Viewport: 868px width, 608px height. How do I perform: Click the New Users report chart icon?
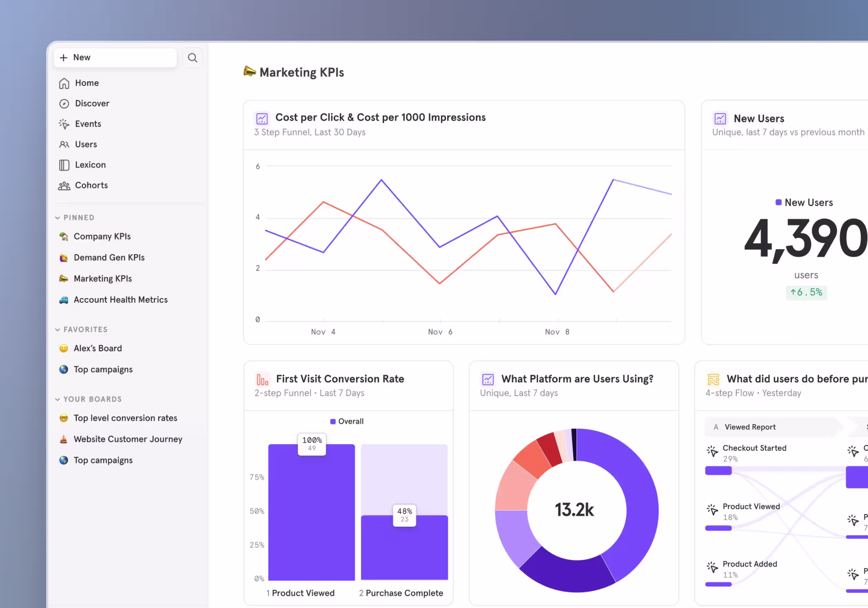click(720, 119)
